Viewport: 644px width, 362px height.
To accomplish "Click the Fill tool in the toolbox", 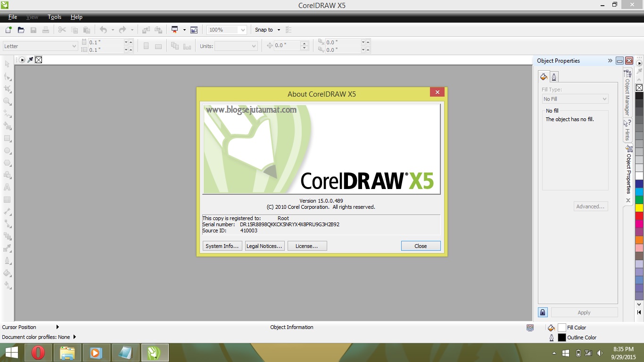I will click(x=7, y=273).
